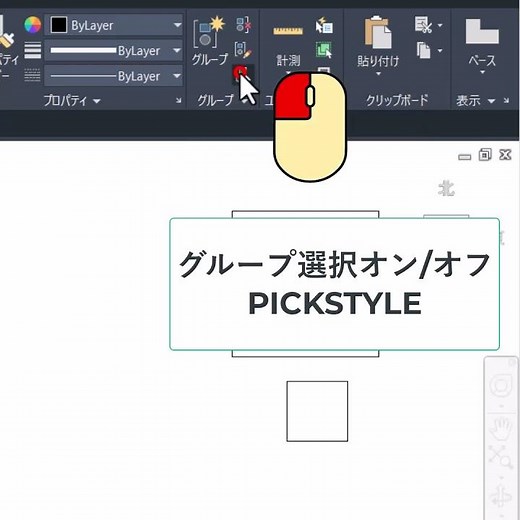Image resolution: width=520 pixels, height=520 pixels.
Task: Click the zoom extents navigation icon
Action: point(500,456)
